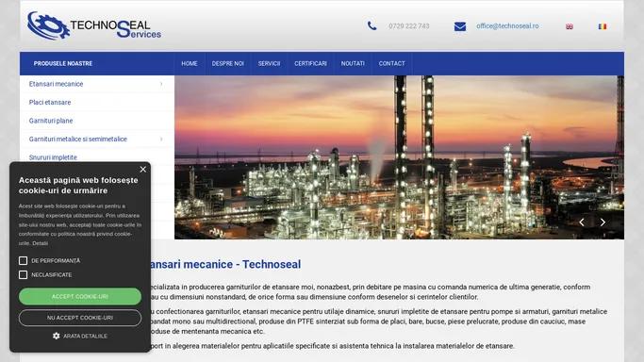Image resolution: width=644 pixels, height=362 pixels.
Task: Close the cookie banner with X
Action: click(143, 169)
